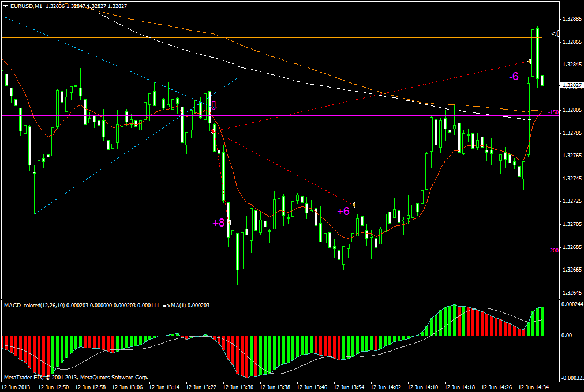Click price scale value 1.32645
584x392 pixels.
click(572, 292)
